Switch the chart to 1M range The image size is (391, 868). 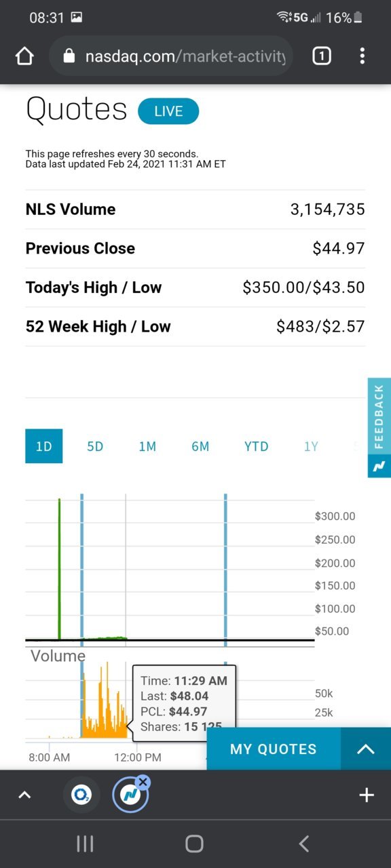(x=147, y=446)
